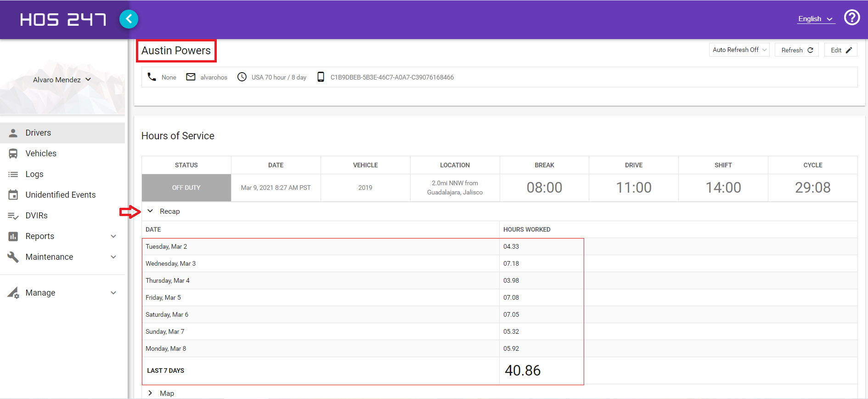Expand the Maintenance submenu chevron
The image size is (868, 399).
pos(113,257)
